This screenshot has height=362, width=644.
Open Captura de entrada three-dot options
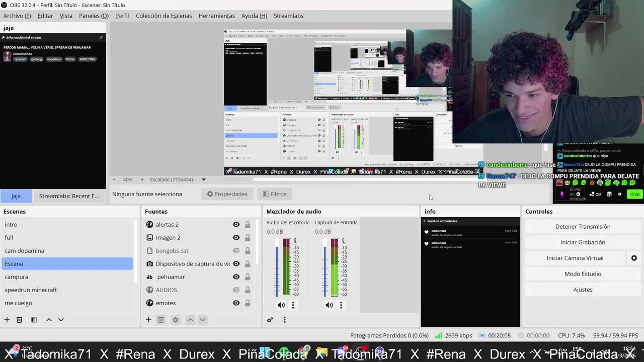click(341, 305)
